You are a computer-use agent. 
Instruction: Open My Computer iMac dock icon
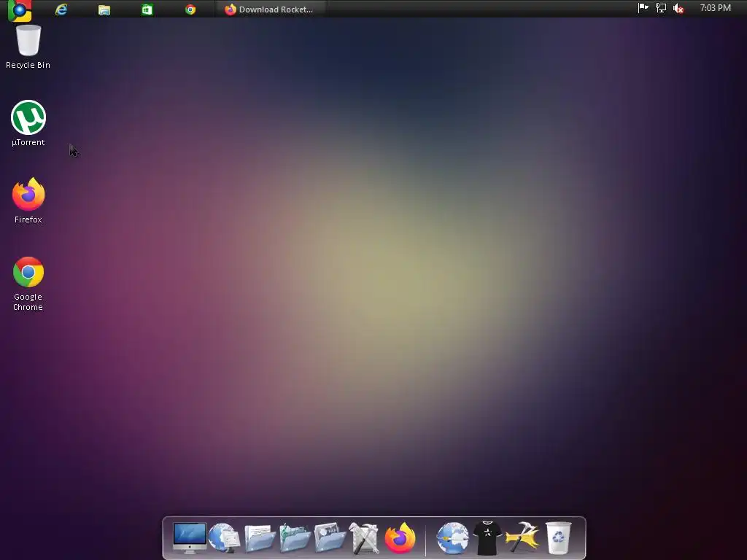coord(190,537)
